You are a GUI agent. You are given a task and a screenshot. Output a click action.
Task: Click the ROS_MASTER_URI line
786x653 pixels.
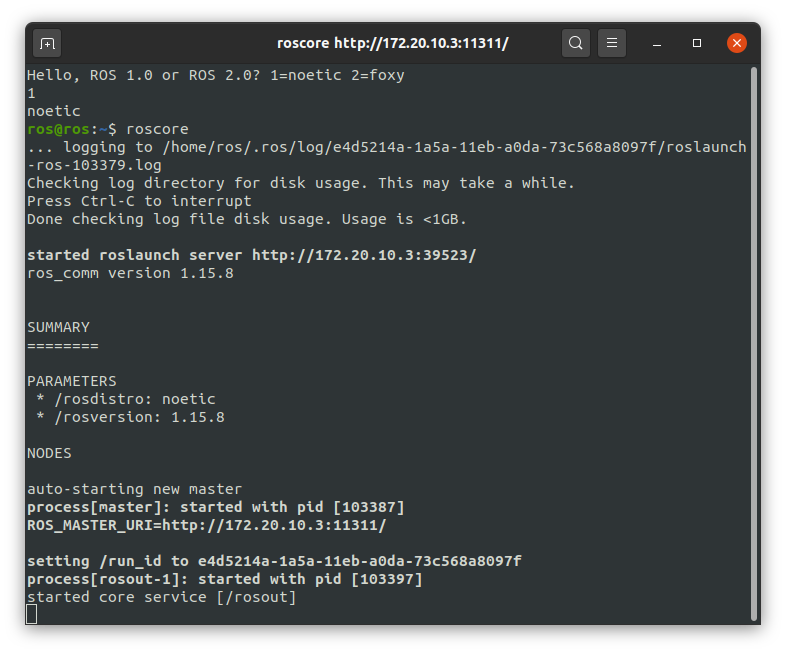coord(207,525)
